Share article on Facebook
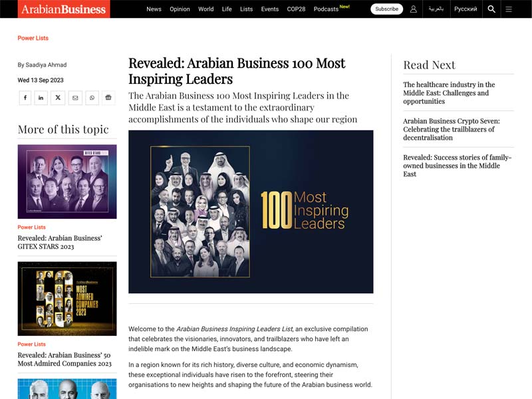Viewport: 532px width, 399px height. (25, 98)
